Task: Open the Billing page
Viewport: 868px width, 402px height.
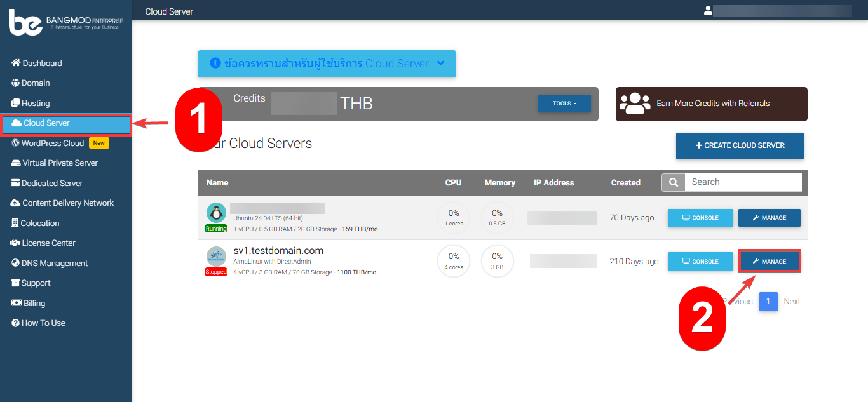Action: coord(34,303)
